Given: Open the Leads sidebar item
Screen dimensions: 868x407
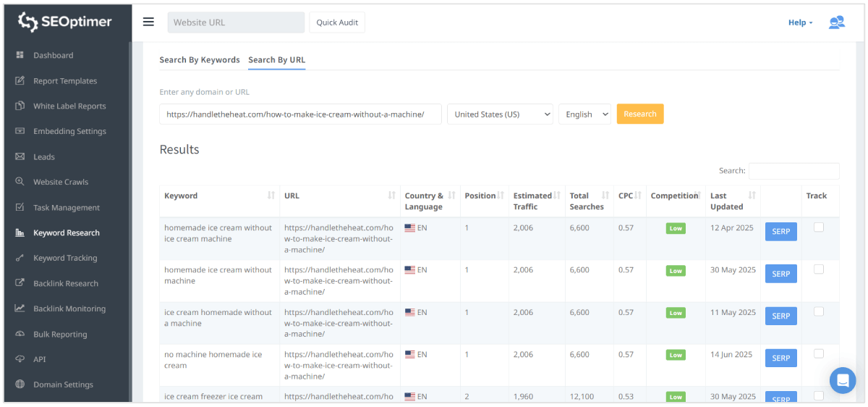Looking at the screenshot, I should tap(43, 156).
